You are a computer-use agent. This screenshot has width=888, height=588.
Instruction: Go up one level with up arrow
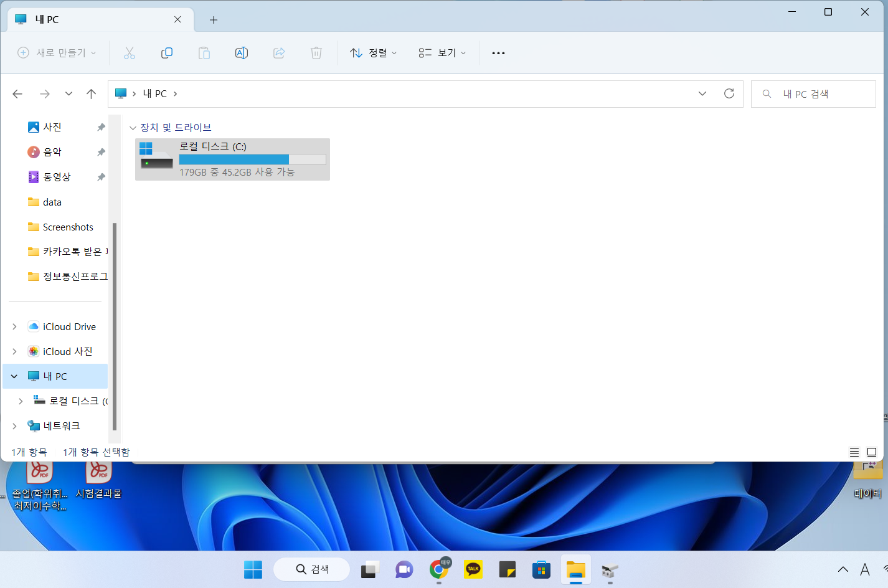pyautogui.click(x=92, y=94)
